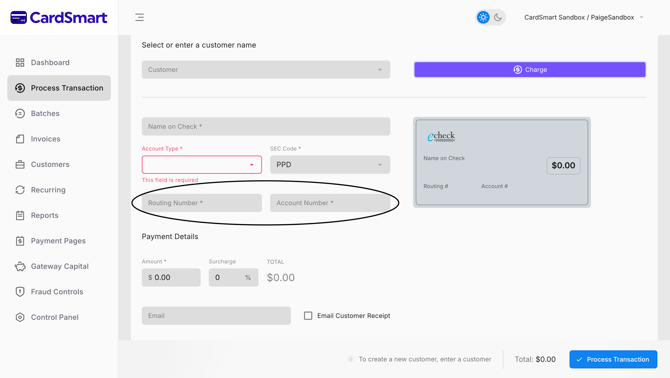Switch to light mode sun icon
Screen dimensions: 670x378
click(x=483, y=18)
